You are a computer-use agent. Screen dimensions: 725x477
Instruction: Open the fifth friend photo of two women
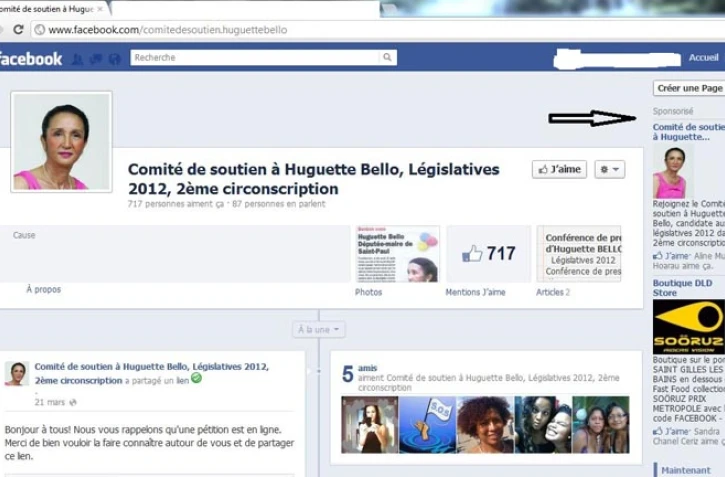pyautogui.click(x=601, y=425)
